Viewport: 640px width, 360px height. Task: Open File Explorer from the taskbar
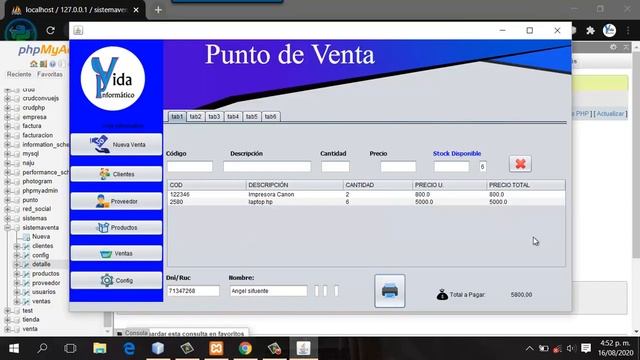(100, 348)
